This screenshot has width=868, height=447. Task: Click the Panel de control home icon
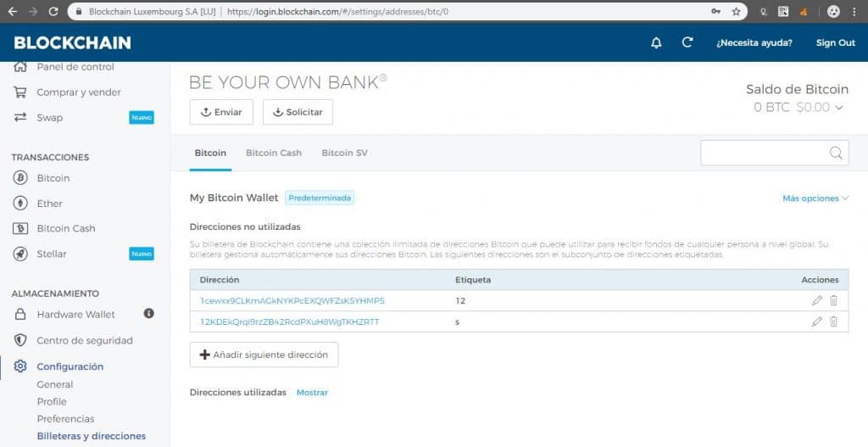pyautogui.click(x=20, y=67)
